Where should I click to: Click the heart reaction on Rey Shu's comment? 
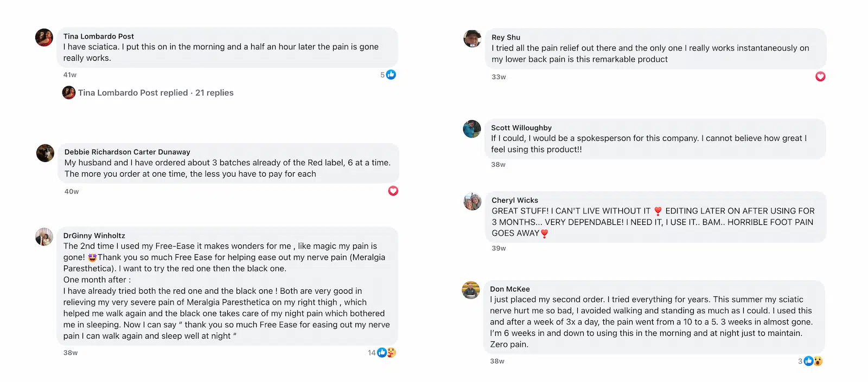pyautogui.click(x=820, y=77)
